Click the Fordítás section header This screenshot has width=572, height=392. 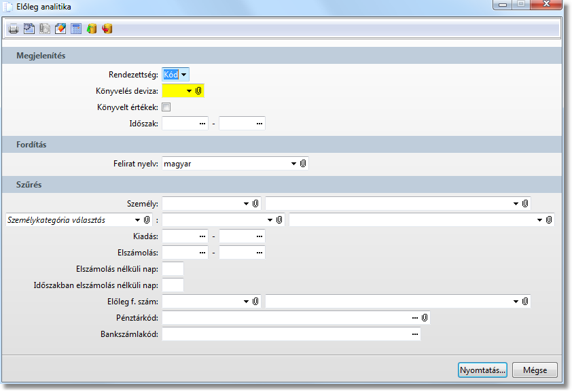282,145
